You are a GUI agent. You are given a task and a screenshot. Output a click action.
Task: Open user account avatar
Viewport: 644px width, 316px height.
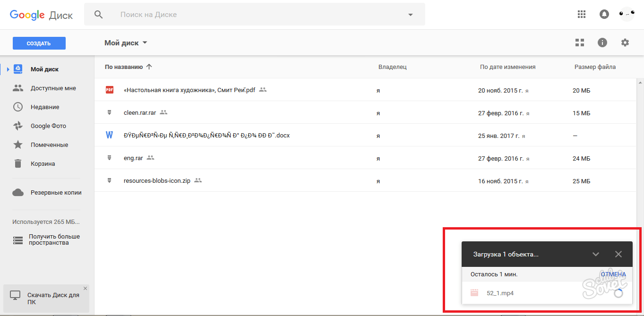coord(627,14)
